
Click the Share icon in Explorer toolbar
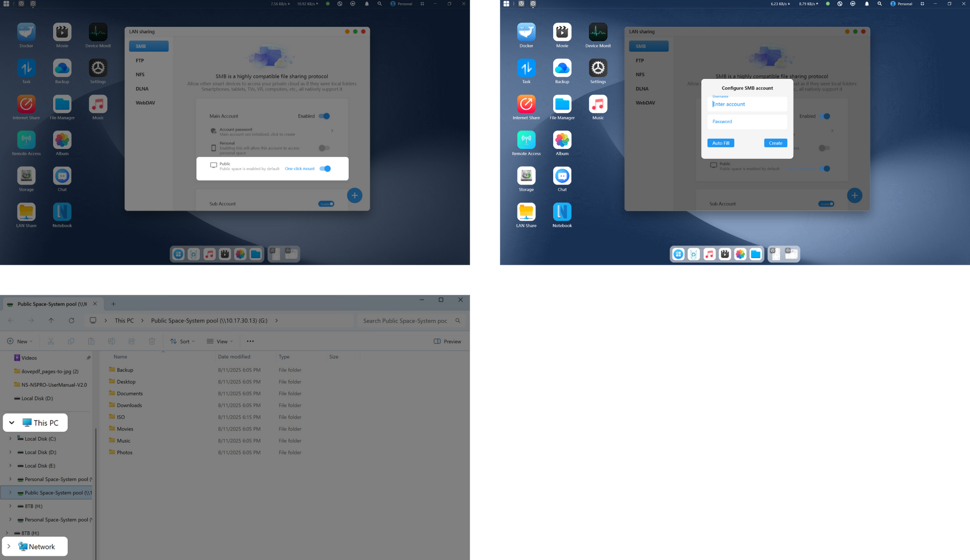131,341
